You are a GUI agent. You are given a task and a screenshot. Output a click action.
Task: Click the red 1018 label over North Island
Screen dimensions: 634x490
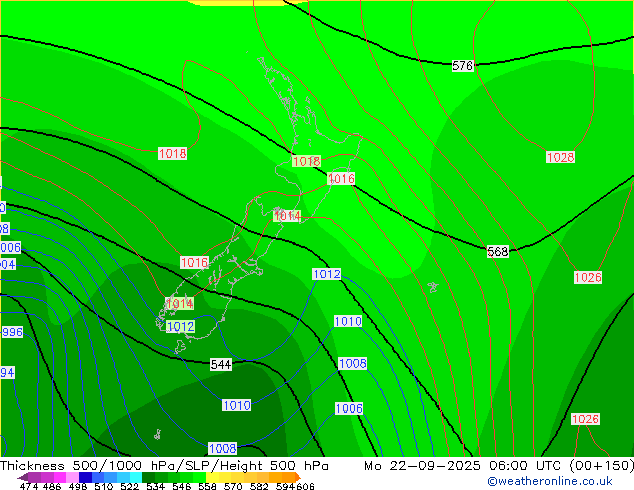click(x=306, y=161)
